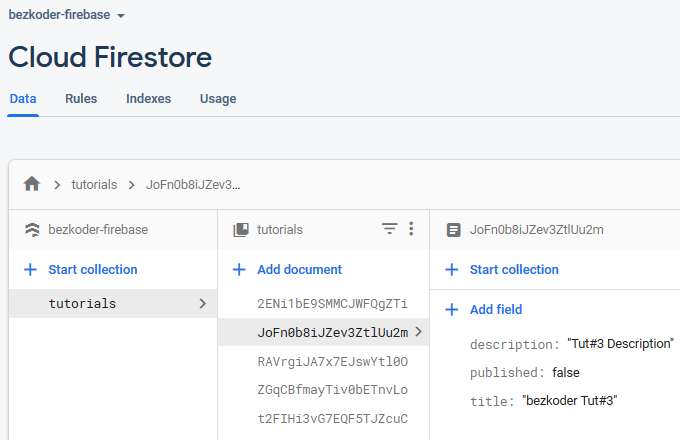Viewport: 680px width, 440px height.
Task: Open the three-dot menu for tutorials
Action: 411,228
